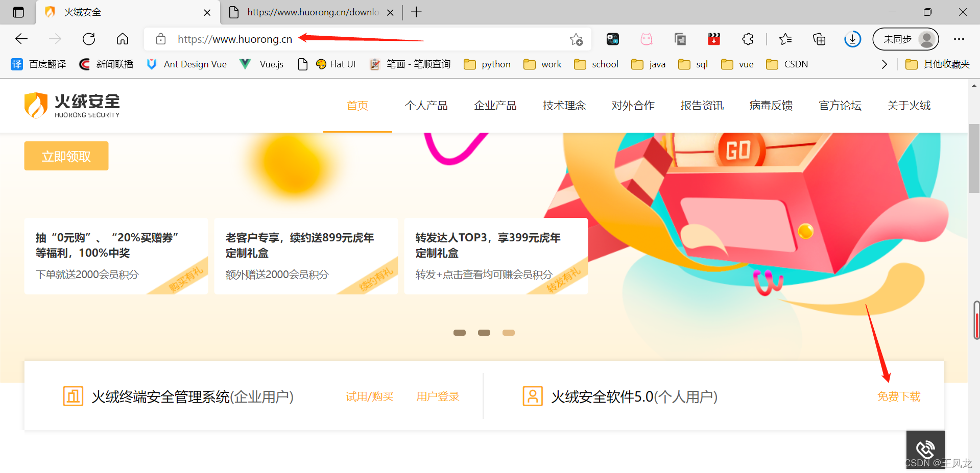Viewport: 980px width, 473px height.
Task: Expand the python bookmarks folder
Action: tap(487, 64)
